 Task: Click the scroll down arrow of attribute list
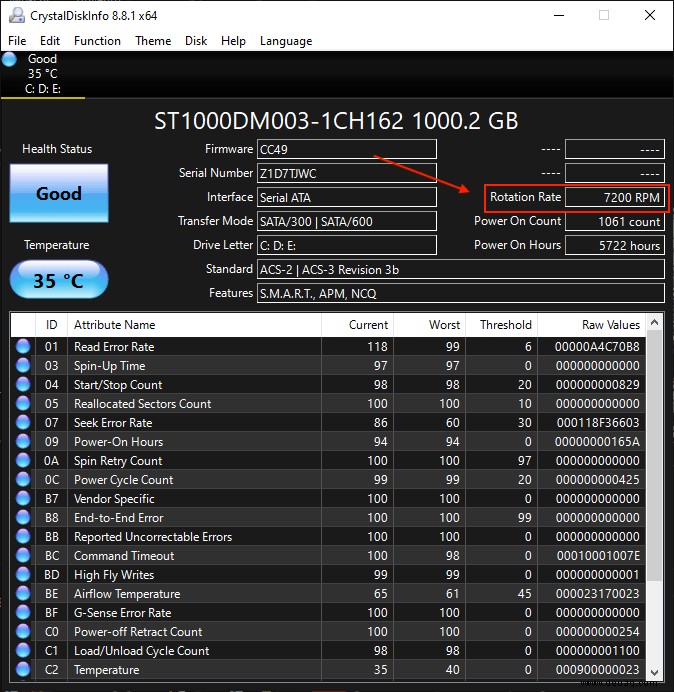[x=655, y=672]
